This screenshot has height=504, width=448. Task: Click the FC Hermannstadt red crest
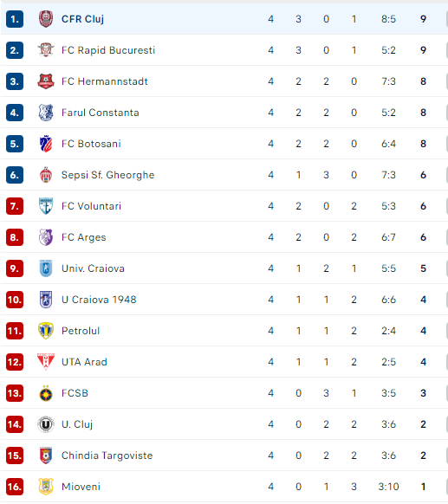point(46,81)
